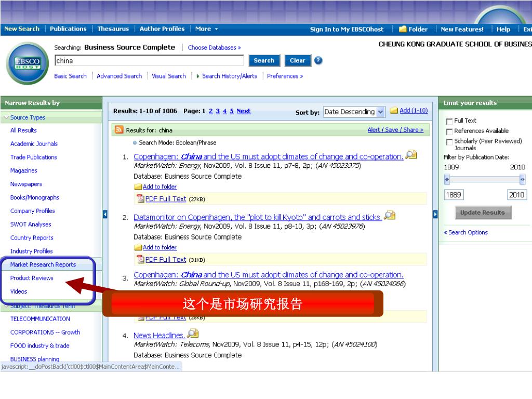
Task: Open Help in top navigation
Action: 503,29
